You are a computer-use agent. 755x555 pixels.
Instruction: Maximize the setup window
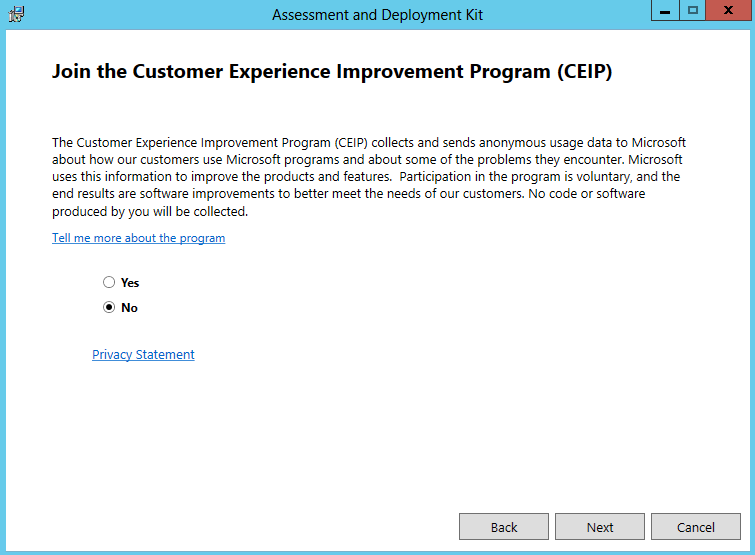pos(692,11)
